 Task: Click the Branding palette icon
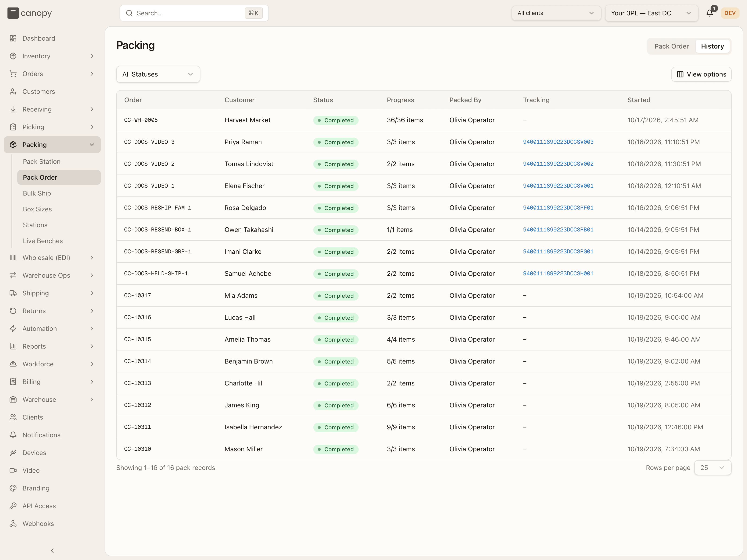(13, 488)
